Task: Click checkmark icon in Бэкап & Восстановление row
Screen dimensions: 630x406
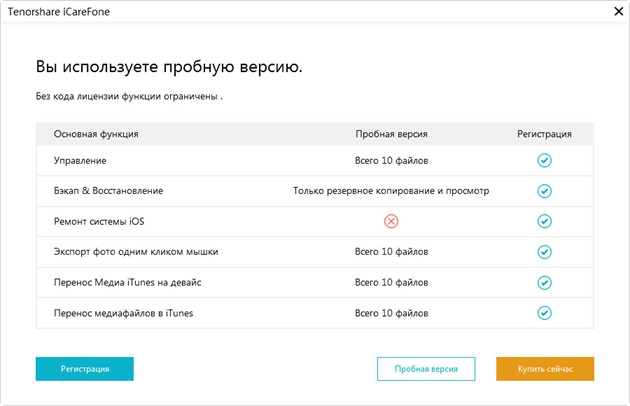Action: 544,191
